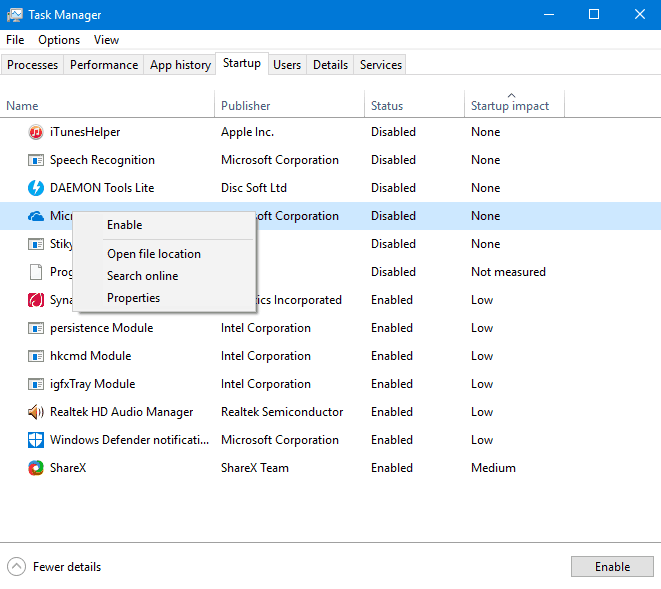Click the Not measured startup impact cell

tap(508, 272)
